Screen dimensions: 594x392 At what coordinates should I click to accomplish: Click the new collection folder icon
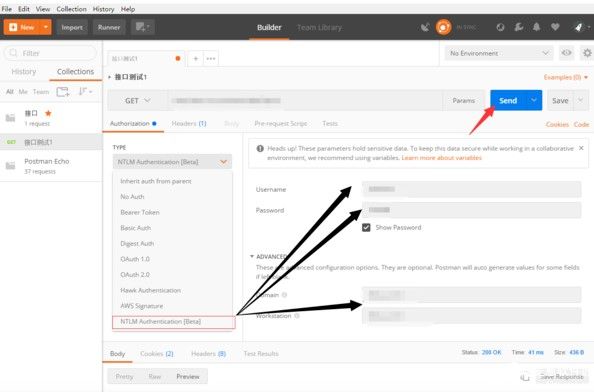click(63, 92)
